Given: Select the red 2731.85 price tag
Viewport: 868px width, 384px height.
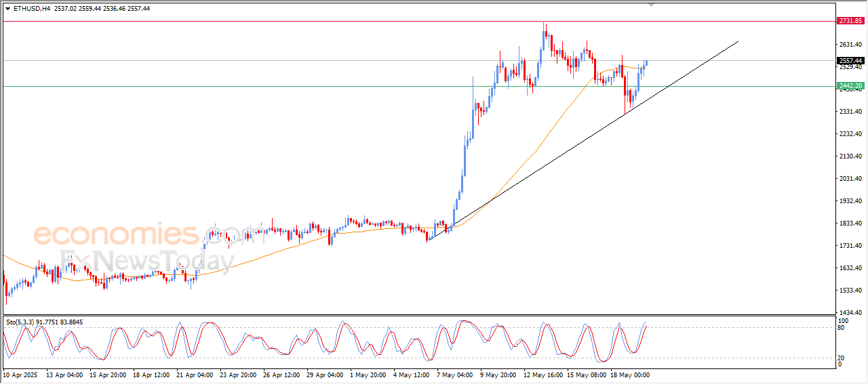Looking at the screenshot, I should (x=850, y=21).
